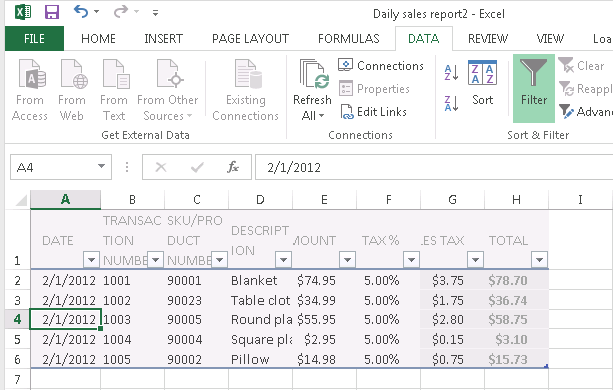The width and height of the screenshot is (613, 390).
Task: Toggle the Filter button off
Action: click(534, 88)
